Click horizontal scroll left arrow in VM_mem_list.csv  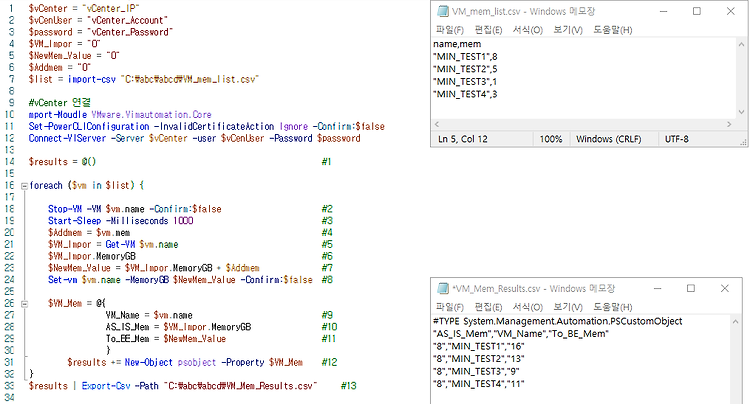[x=437, y=124]
